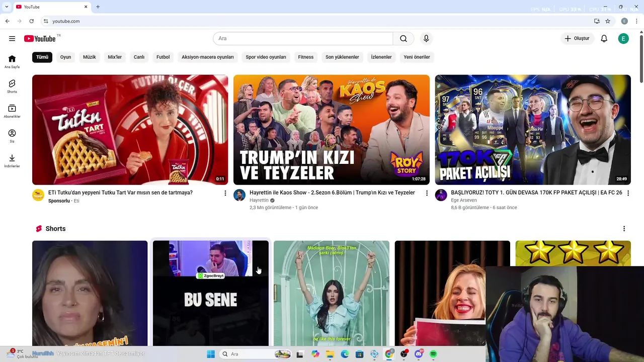644x362 pixels.
Task: Open Ana Sayfa in the sidebar
Action: (x=12, y=62)
